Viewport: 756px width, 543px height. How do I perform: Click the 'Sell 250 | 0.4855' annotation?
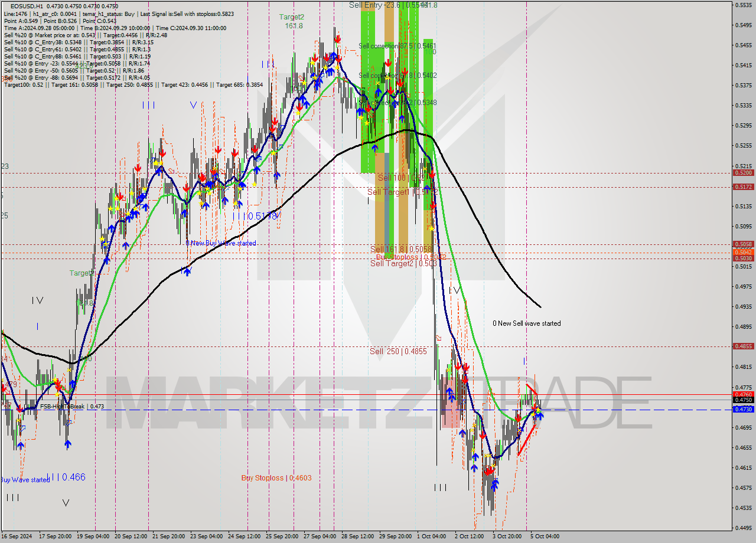point(398,351)
